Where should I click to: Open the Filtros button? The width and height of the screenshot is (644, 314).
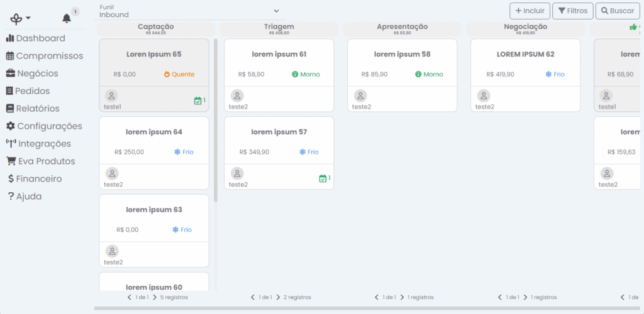pyautogui.click(x=572, y=11)
